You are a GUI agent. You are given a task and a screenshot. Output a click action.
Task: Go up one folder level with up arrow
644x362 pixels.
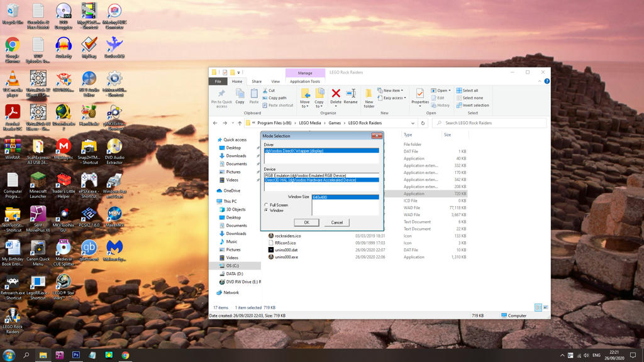(240, 123)
